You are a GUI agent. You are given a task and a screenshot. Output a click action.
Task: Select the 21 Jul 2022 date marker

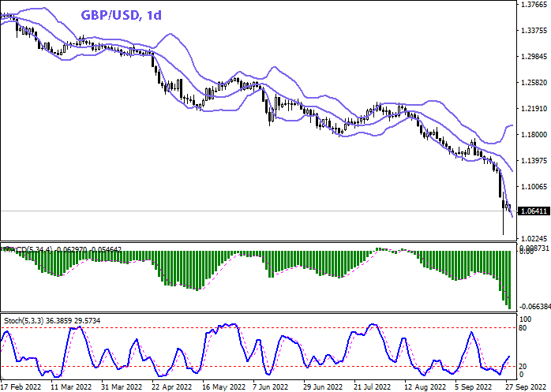[373, 387]
